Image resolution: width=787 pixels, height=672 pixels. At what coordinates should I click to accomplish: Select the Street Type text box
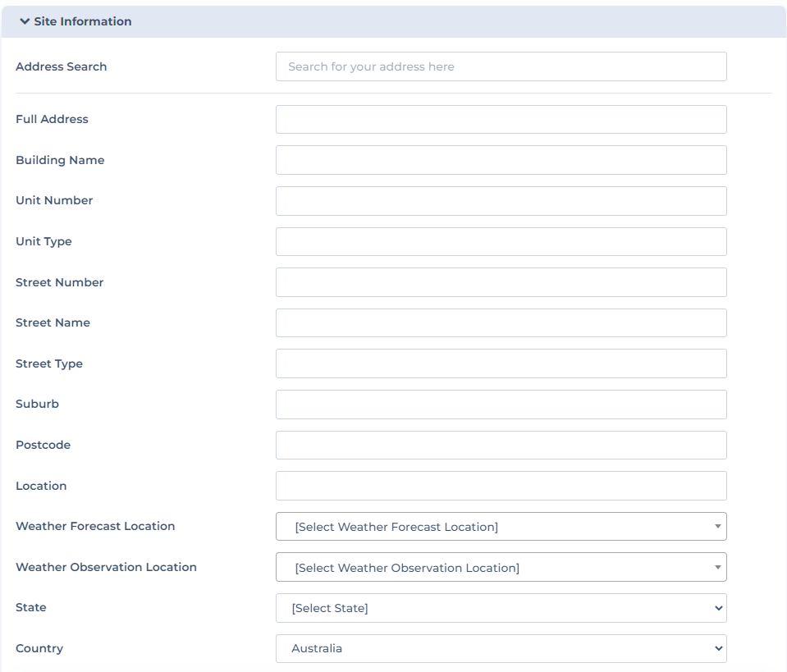coord(501,363)
